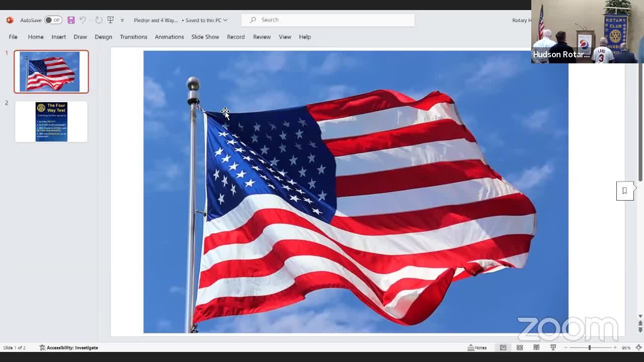Select slide 2 Four Way Test thumbnail
The width and height of the screenshot is (644, 362).
coord(51,122)
